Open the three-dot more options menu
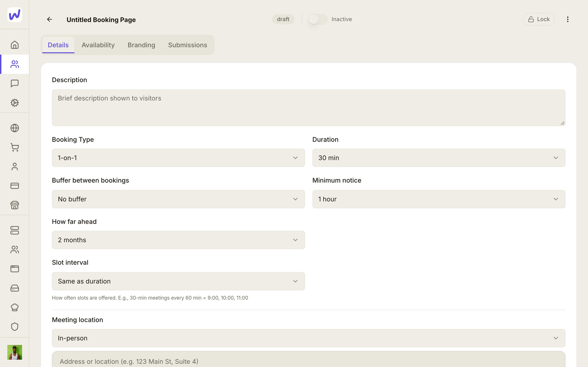The image size is (588, 367). [x=568, y=19]
